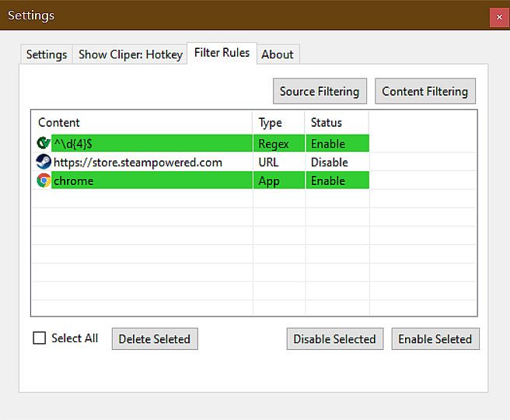Go to the About tab
The image size is (510, 420).
[278, 54]
